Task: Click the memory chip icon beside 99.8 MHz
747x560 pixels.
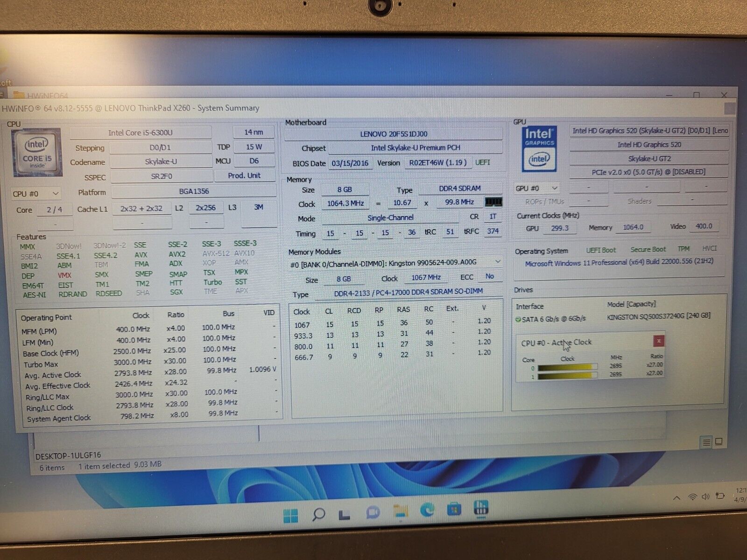Action: pyautogui.click(x=493, y=202)
